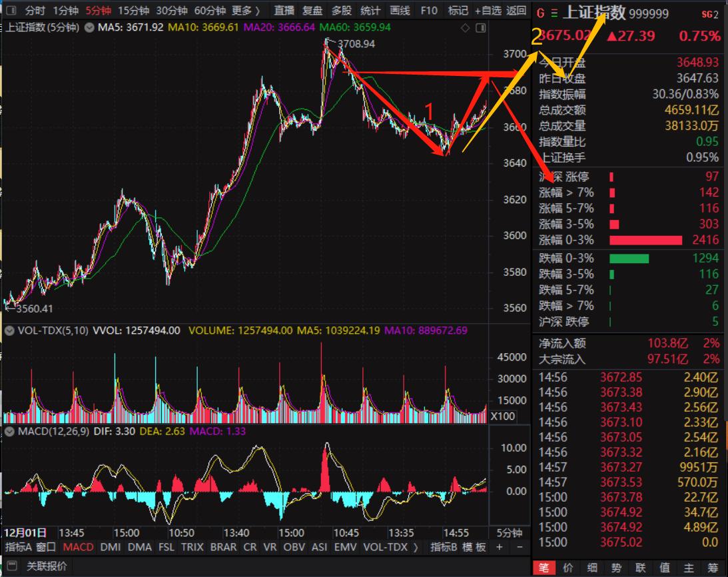Open the chart indicator dropdown beside 上证指数(5分钟)
This screenshot has height=577, width=728.
(x=89, y=27)
